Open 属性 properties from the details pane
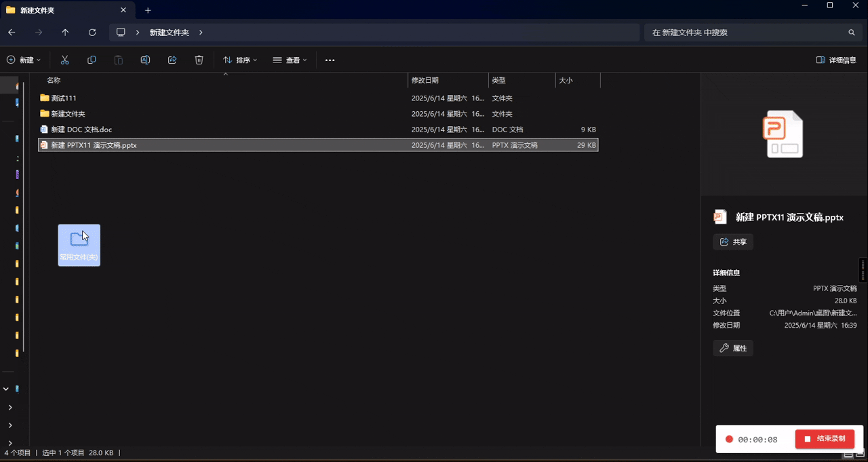Screen dimensions: 868x462 (733, 348)
